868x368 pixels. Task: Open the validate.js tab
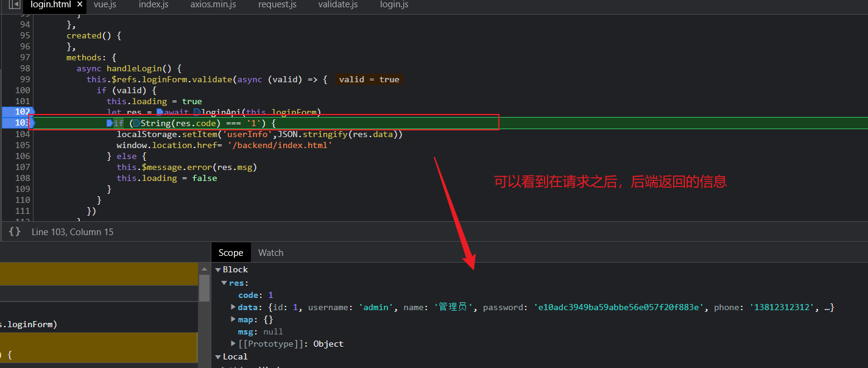tap(338, 5)
